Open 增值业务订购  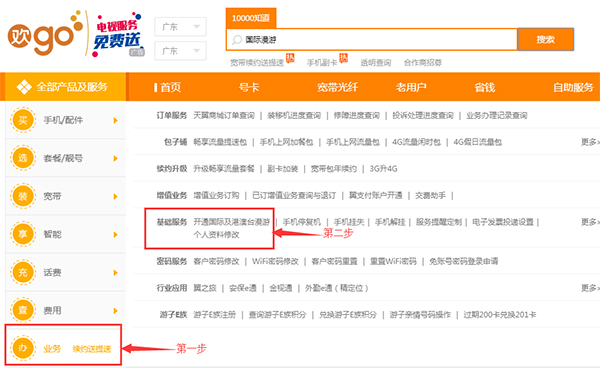point(216,195)
